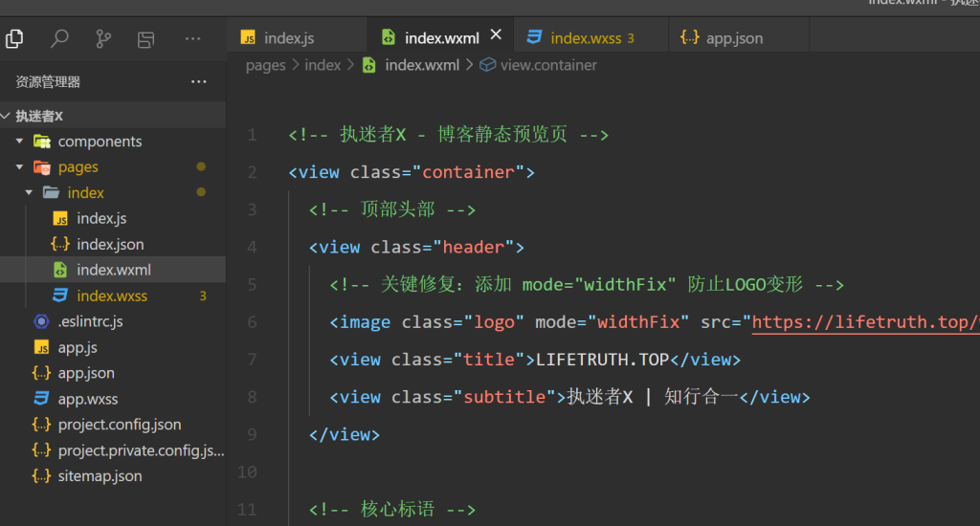Image resolution: width=980 pixels, height=526 pixels.
Task: Click the 核心标语 comment on line 11
Action: click(391, 509)
